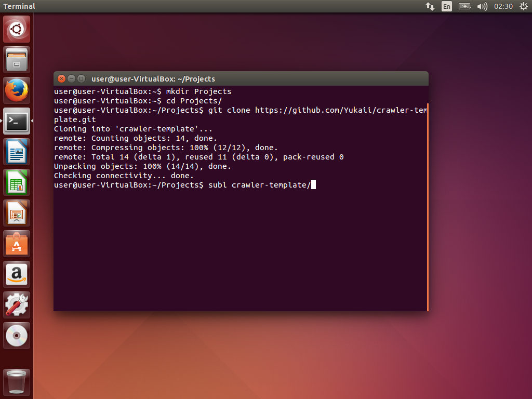This screenshot has height=399, width=532.
Task: Open LibreOffice Calc spreadsheet
Action: [17, 182]
